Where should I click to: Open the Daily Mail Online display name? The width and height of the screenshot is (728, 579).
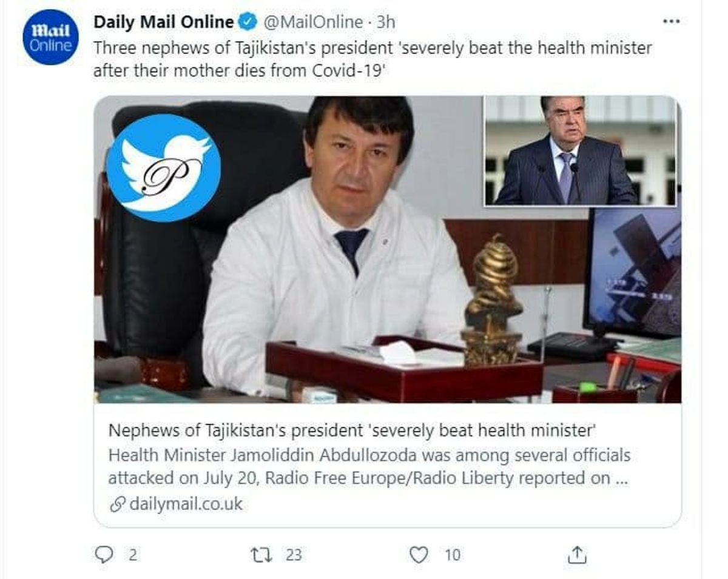tap(163, 22)
